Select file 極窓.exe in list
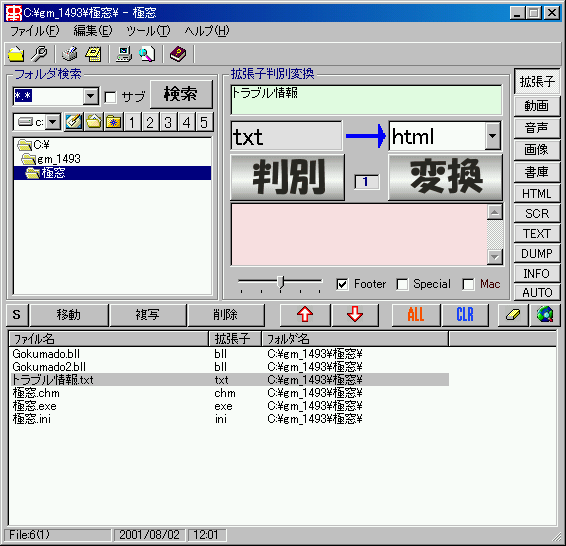566x546 pixels. tap(34, 406)
